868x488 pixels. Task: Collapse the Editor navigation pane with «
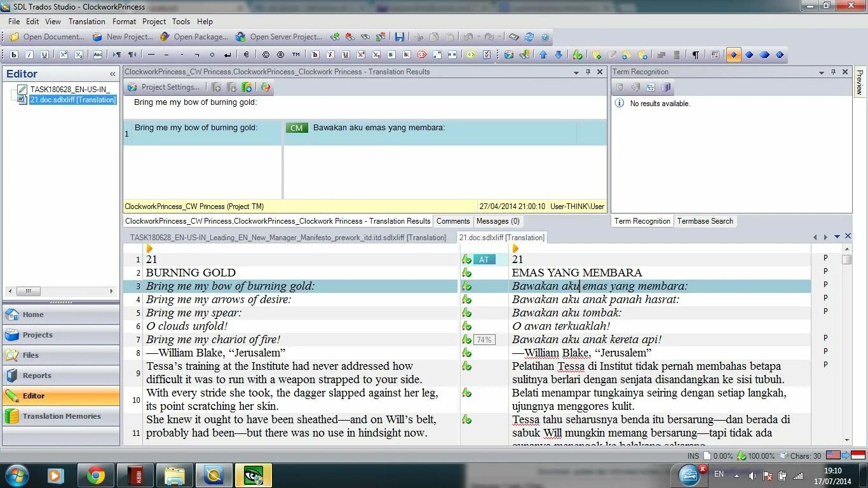[112, 74]
